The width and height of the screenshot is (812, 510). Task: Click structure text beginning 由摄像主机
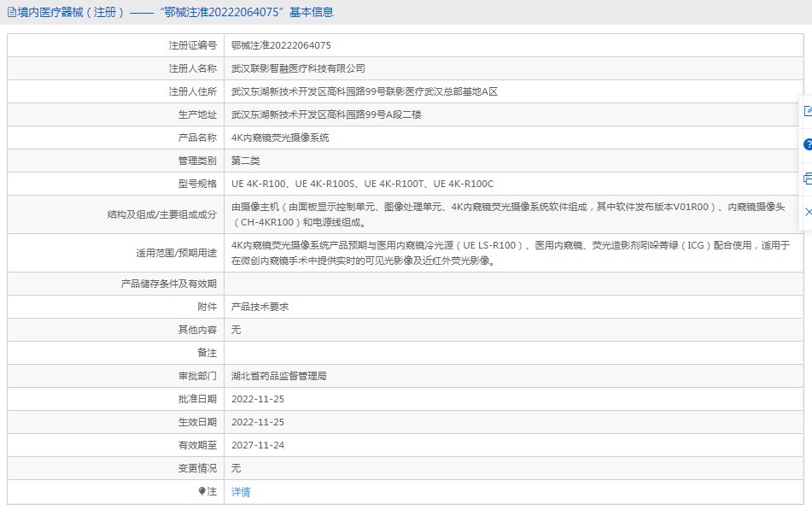tap(508, 214)
